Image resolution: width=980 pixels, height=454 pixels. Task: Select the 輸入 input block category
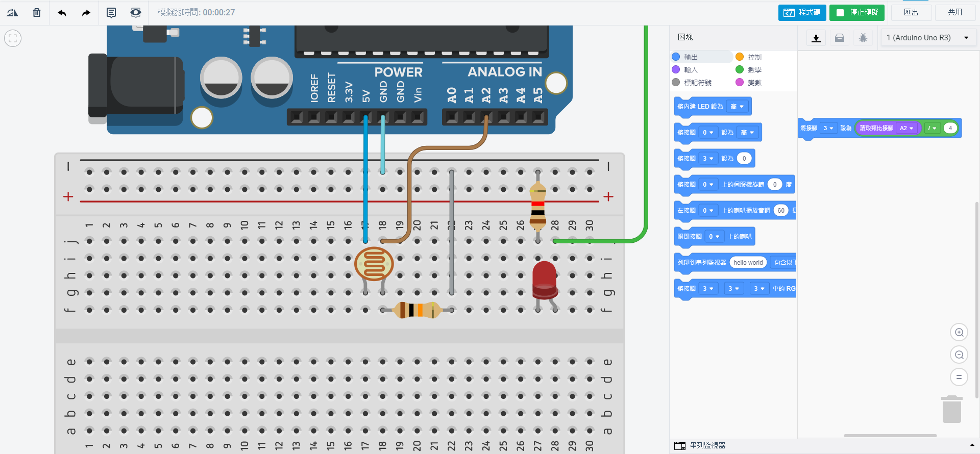tap(691, 70)
